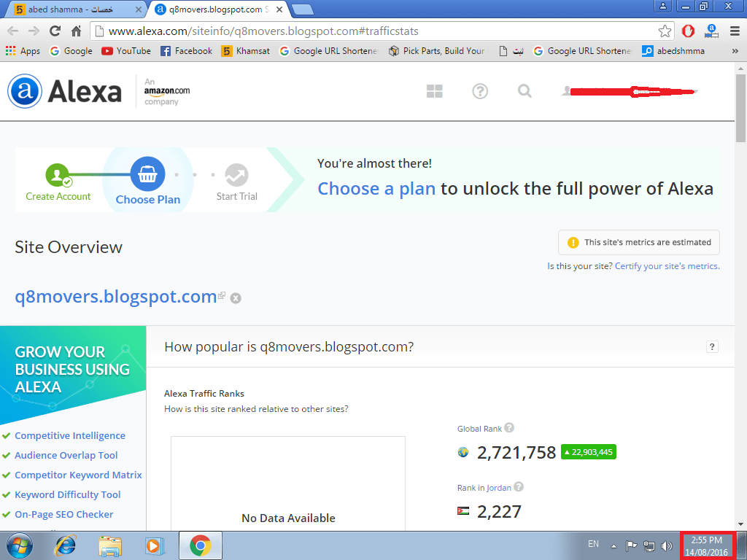Click 'This site's metrics are estimated' notice

[x=639, y=242]
